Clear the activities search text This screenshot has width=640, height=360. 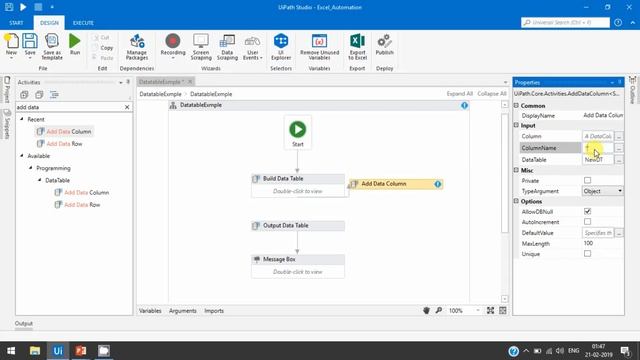[127, 107]
